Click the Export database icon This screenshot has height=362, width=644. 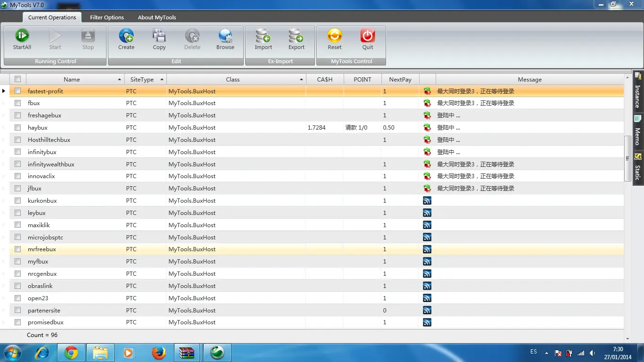[297, 36]
